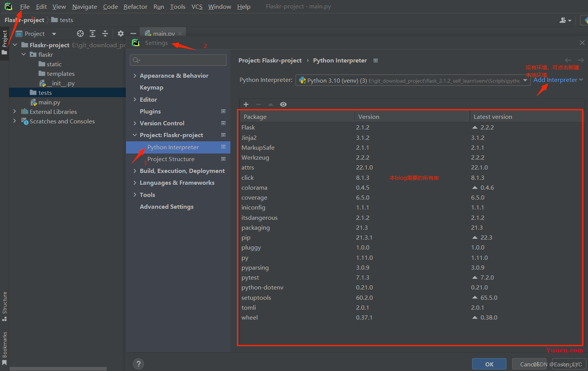
Task: Select Plugins in settings list
Action: click(x=150, y=111)
